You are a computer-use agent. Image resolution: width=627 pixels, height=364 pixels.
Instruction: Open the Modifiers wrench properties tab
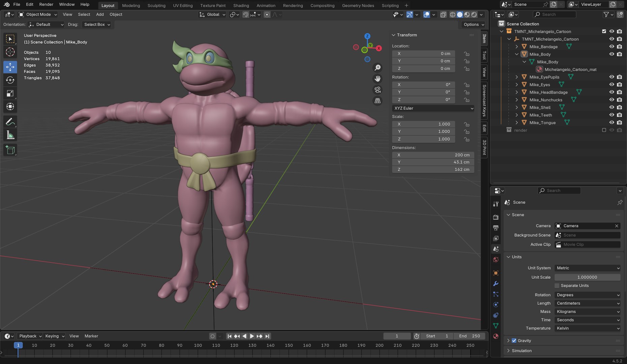tap(496, 283)
